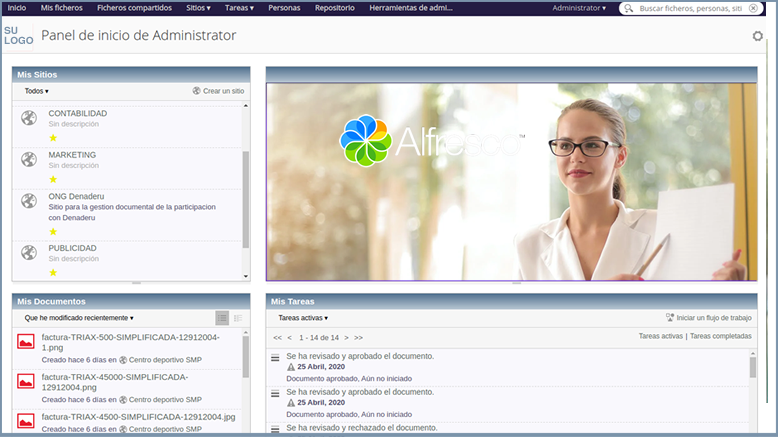Open the CONTABILIDAD site link
Viewport: 778px width, 437px height.
tap(77, 113)
